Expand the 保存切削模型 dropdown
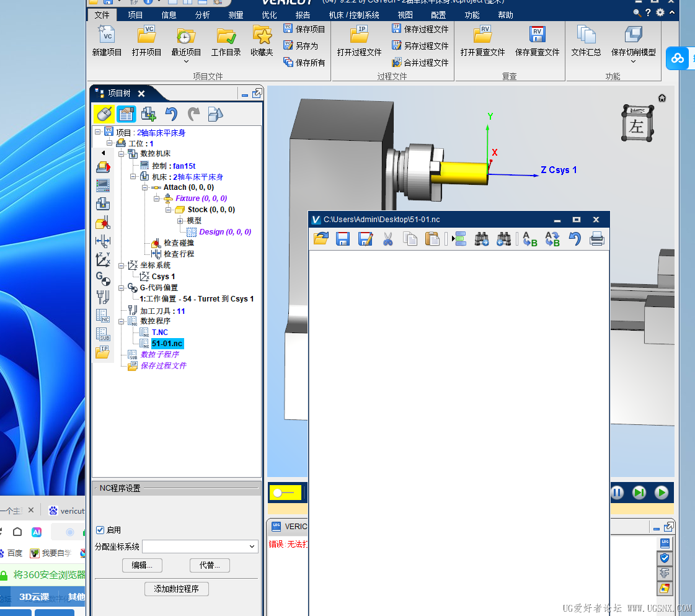 (634, 61)
